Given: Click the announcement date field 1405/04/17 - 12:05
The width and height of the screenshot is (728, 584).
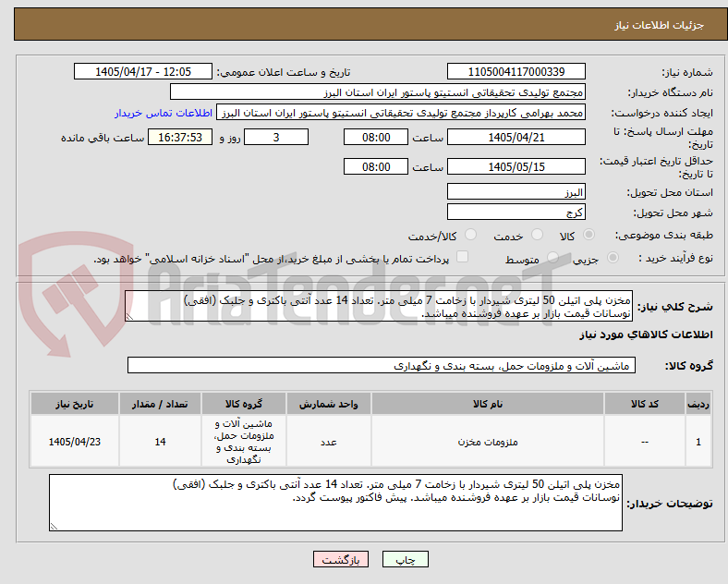Looking at the screenshot, I should click(143, 71).
